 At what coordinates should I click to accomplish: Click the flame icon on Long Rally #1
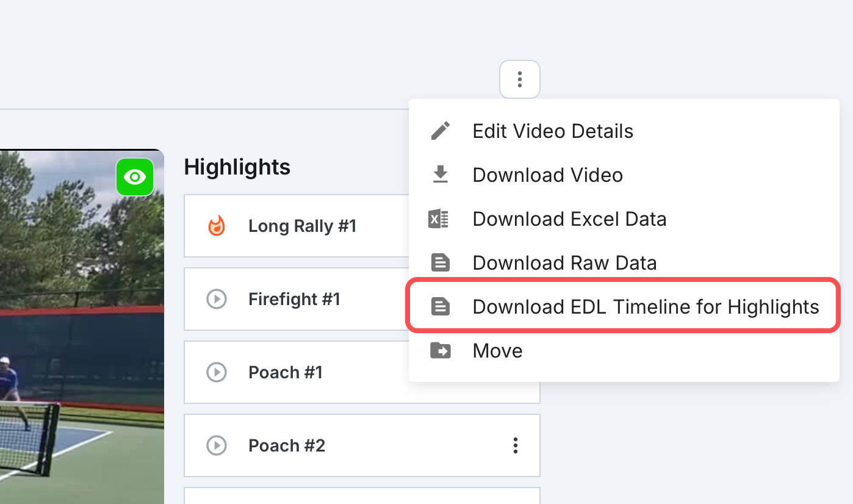click(217, 226)
